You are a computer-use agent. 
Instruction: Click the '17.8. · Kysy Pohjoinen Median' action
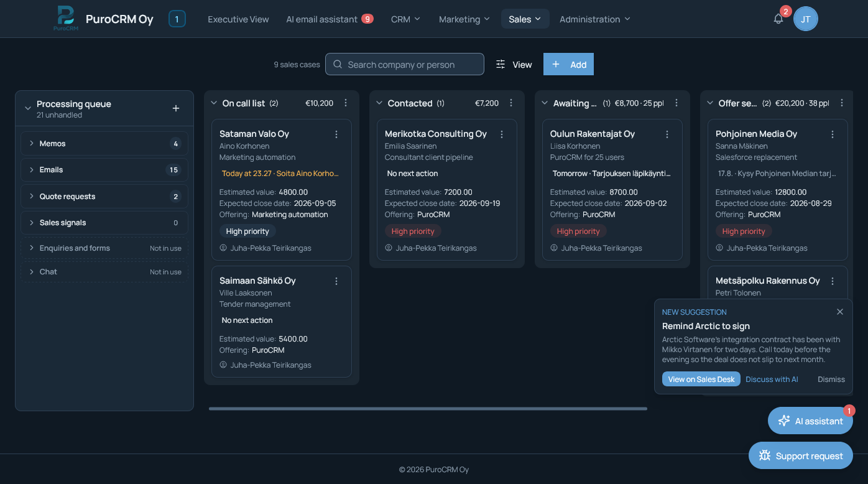coord(777,174)
